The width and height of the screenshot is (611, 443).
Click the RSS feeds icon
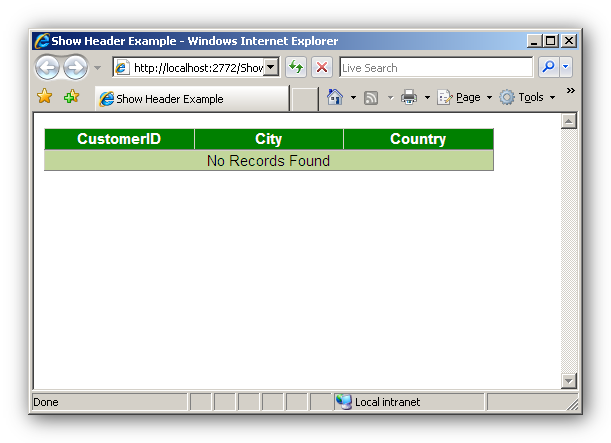click(371, 98)
